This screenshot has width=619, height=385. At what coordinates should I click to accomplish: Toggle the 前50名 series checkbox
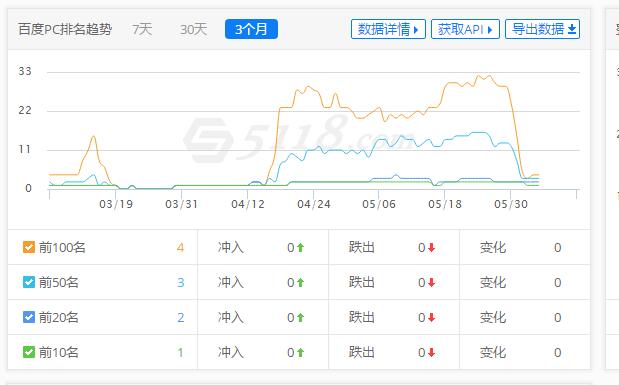click(x=29, y=282)
